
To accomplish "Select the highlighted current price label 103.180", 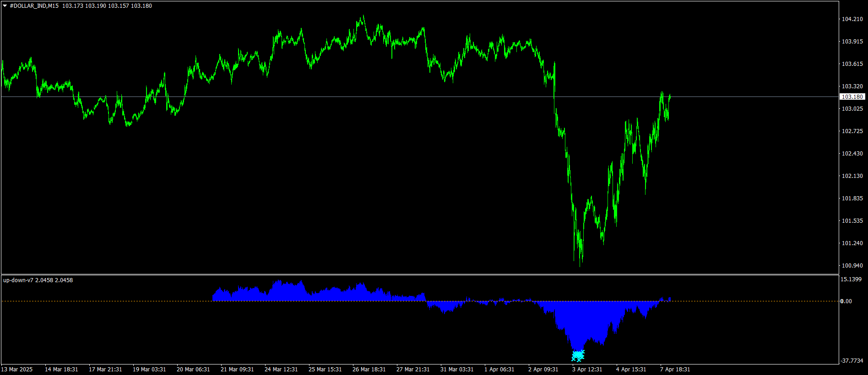I will pyautogui.click(x=852, y=97).
